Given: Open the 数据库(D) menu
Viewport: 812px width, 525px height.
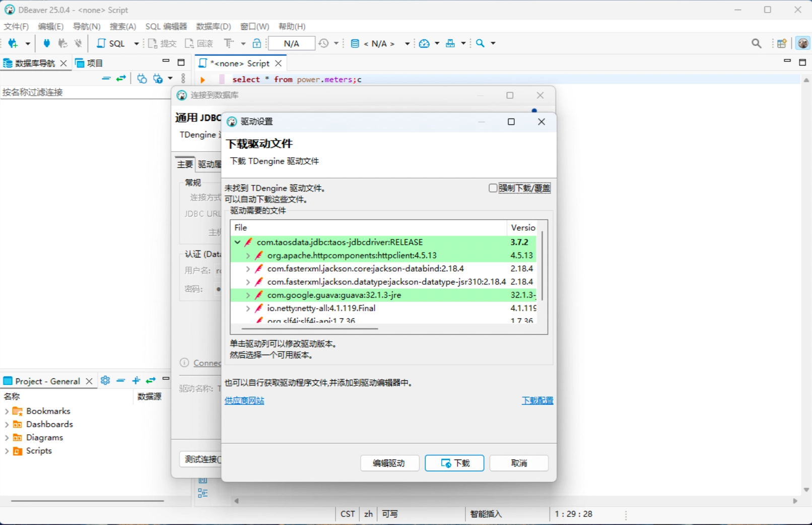Looking at the screenshot, I should (x=214, y=26).
